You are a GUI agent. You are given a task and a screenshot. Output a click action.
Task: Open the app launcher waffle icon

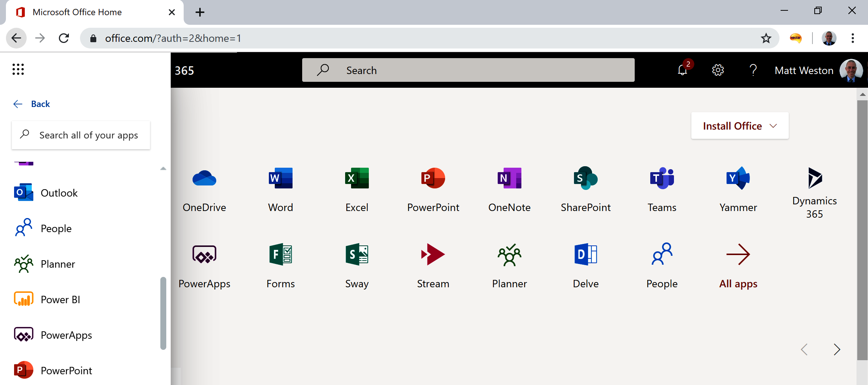tap(18, 69)
